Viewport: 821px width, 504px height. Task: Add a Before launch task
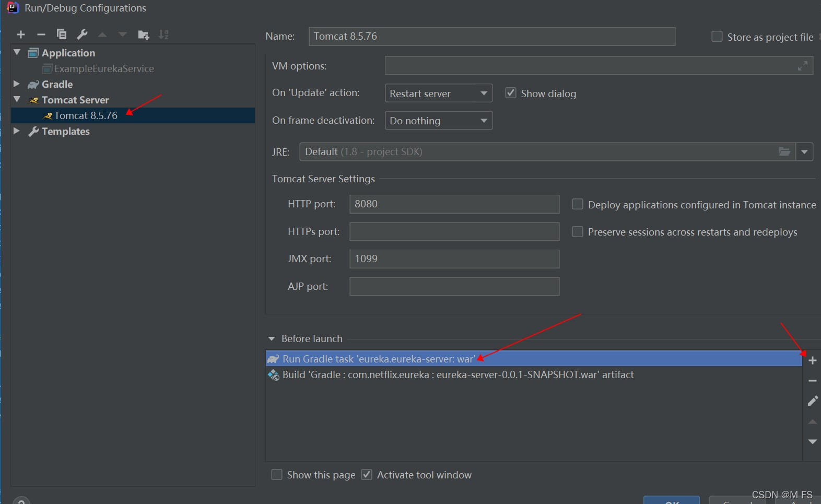813,360
